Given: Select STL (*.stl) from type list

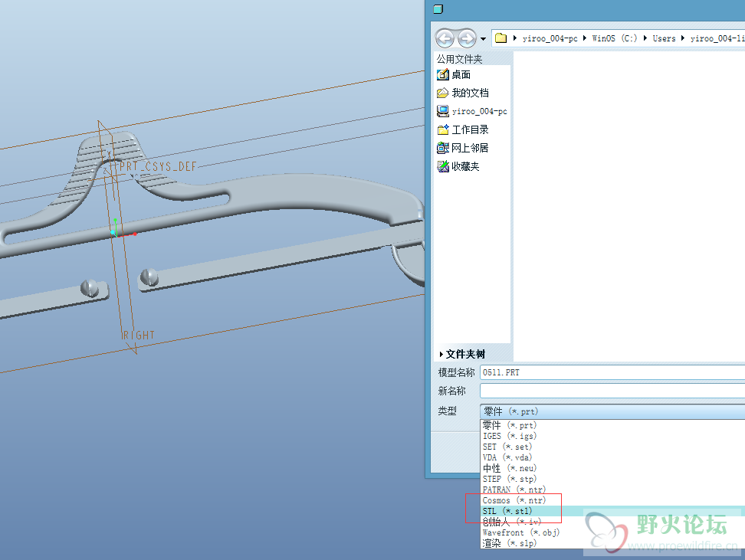Looking at the screenshot, I should 507,511.
